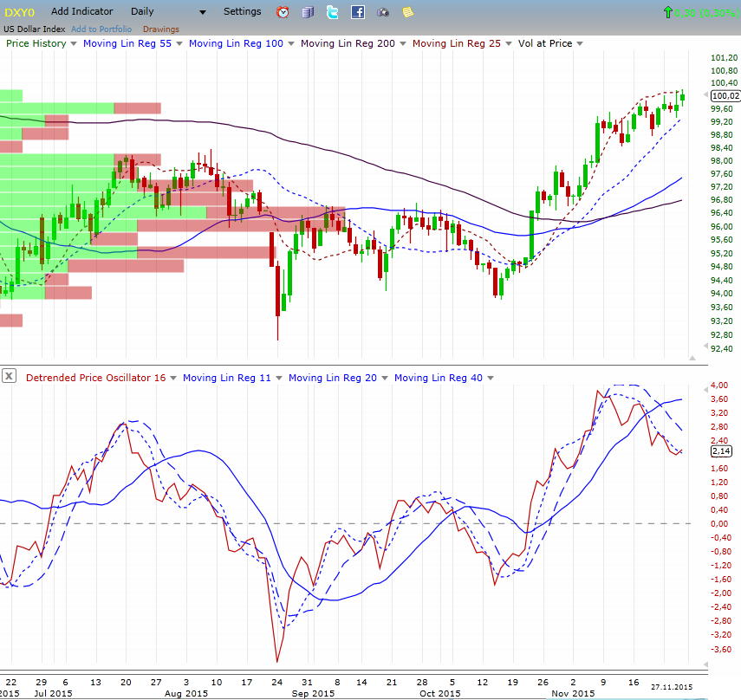Open the Settings menu
Image resolution: width=741 pixels, height=700 pixels.
tap(242, 11)
